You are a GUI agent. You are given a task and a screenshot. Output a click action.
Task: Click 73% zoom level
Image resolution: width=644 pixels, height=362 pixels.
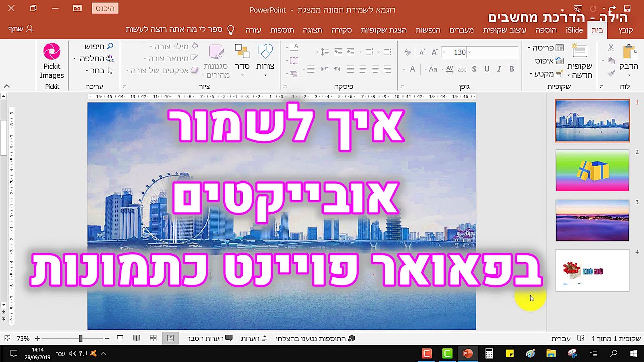[x=23, y=338]
